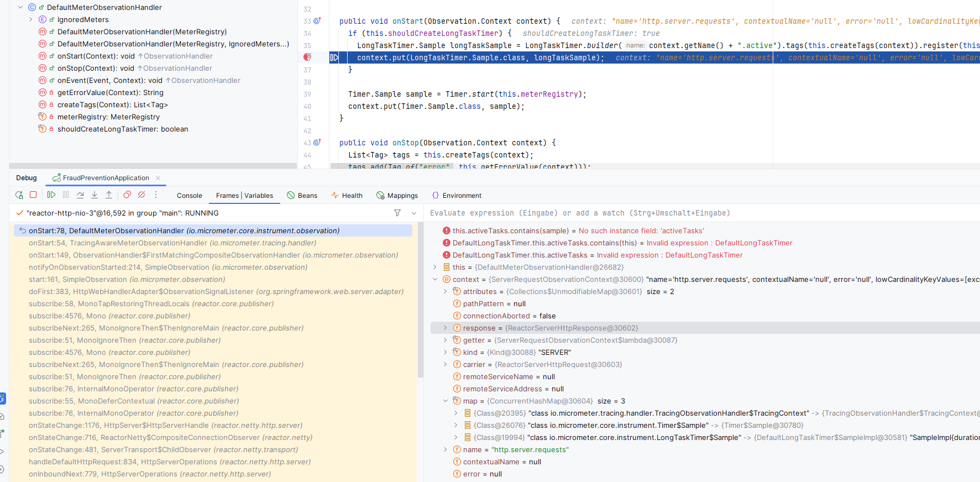Close the FraudPreventionApplication debug tab
The height and width of the screenshot is (482, 980).
[158, 178]
